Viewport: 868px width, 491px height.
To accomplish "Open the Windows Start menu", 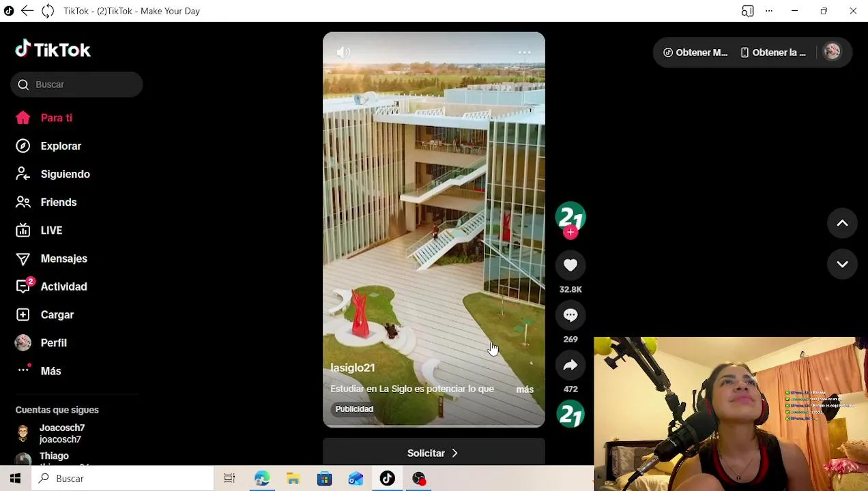I will [x=15, y=479].
